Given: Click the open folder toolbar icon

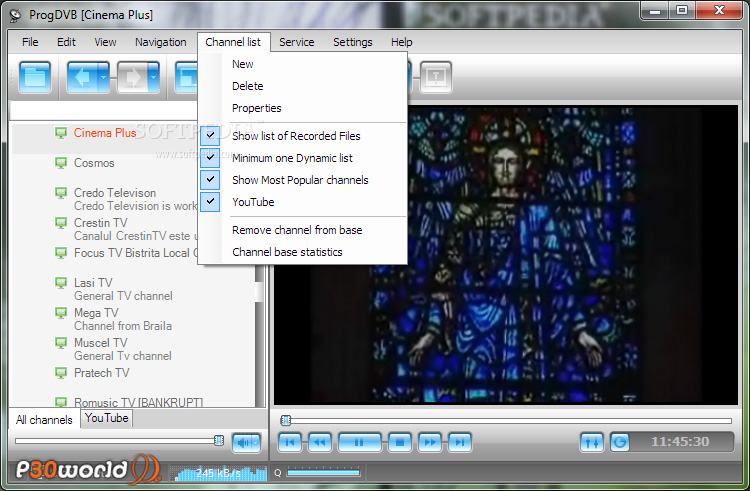Looking at the screenshot, I should point(35,77).
